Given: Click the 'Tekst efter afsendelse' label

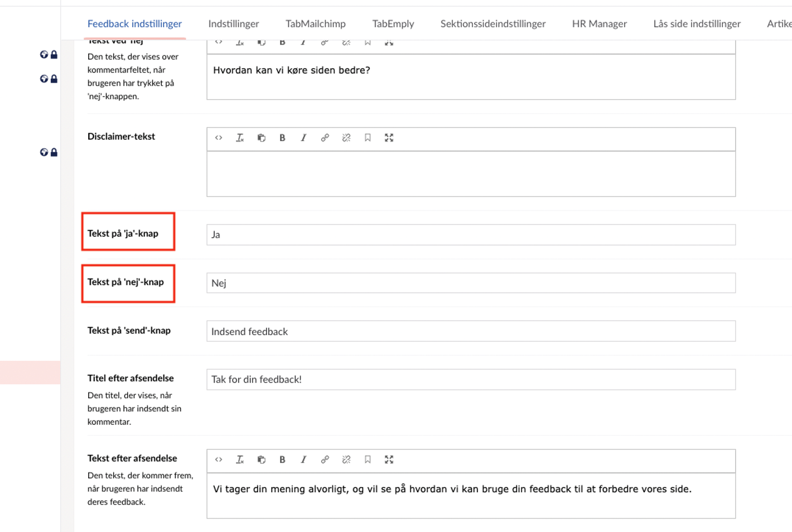Looking at the screenshot, I should pyautogui.click(x=132, y=458).
